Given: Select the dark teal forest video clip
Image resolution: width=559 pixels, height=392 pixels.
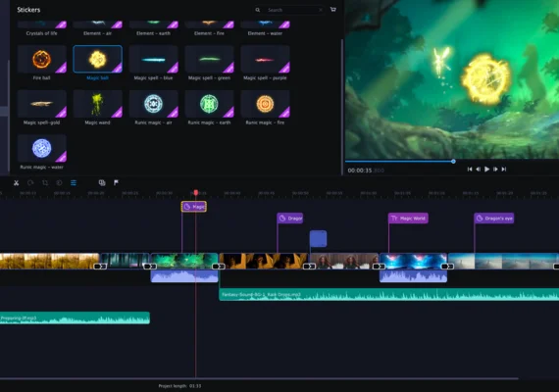Looking at the screenshot, I should point(125,261).
